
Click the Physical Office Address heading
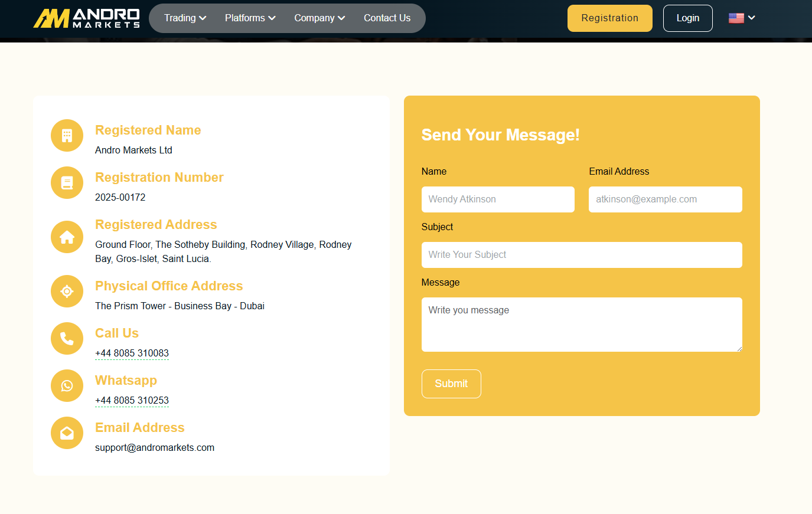(x=169, y=286)
